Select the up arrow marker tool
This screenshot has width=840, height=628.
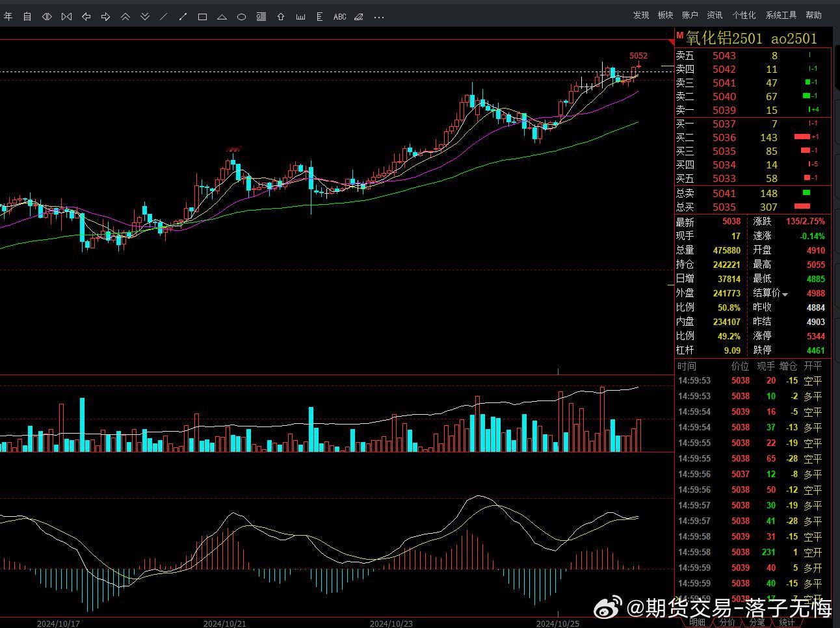click(x=281, y=17)
